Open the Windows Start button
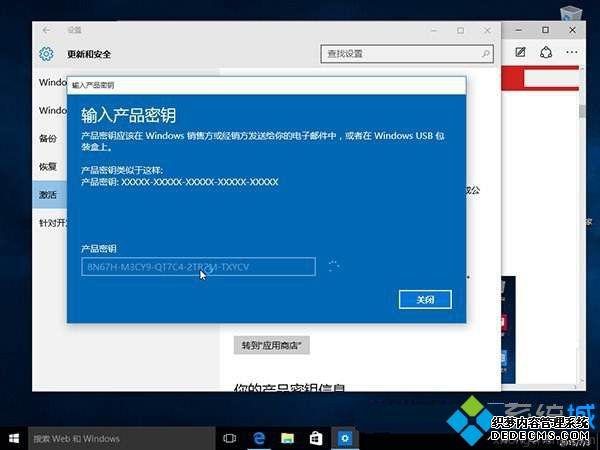The image size is (600, 450). click(x=14, y=439)
